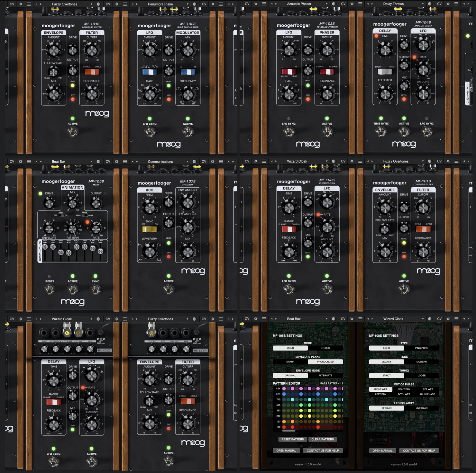Click the A/B compare circle beside Penumbra Plane
The height and width of the screenshot is (473, 476).
(194, 4)
